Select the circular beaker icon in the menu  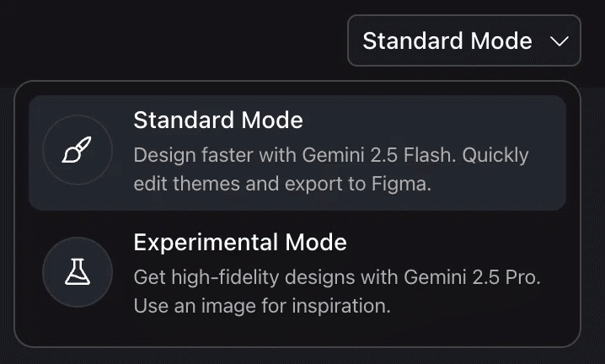(77, 272)
